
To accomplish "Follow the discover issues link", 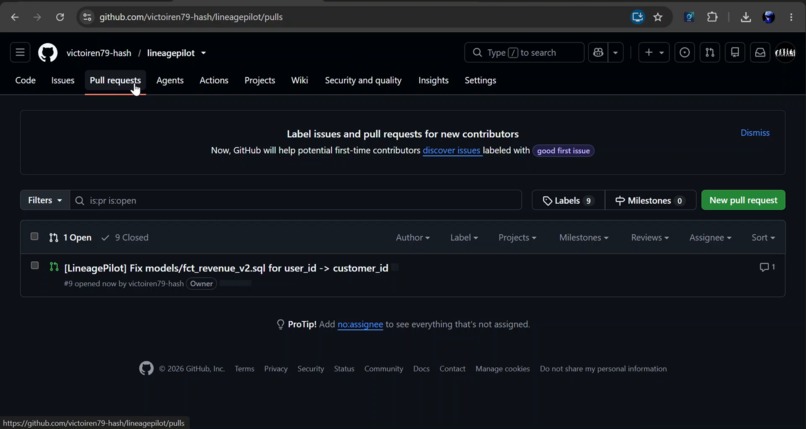I will [x=452, y=151].
